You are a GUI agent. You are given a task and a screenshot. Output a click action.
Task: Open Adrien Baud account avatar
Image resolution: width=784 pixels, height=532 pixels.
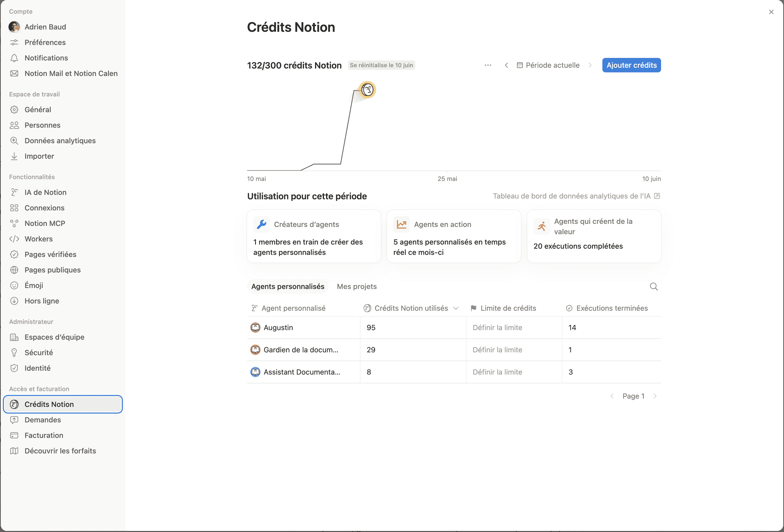click(x=14, y=27)
